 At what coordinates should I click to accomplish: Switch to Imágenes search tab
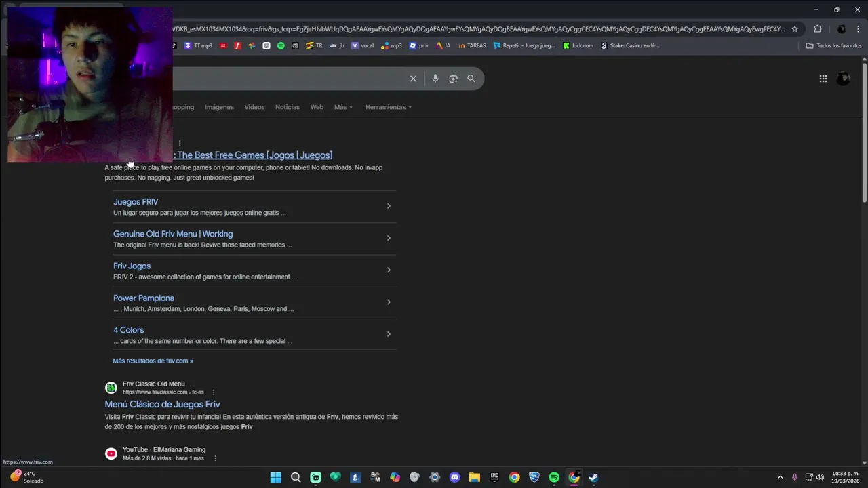click(x=219, y=107)
